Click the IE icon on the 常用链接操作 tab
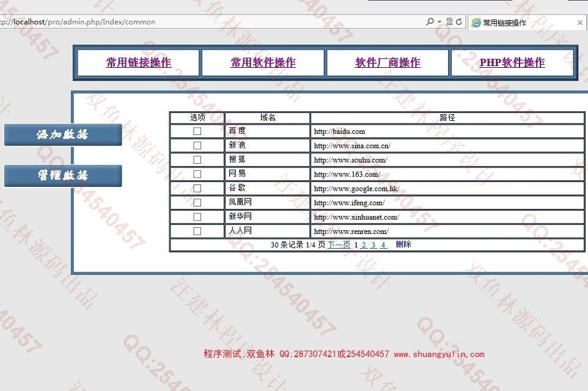 (x=476, y=23)
